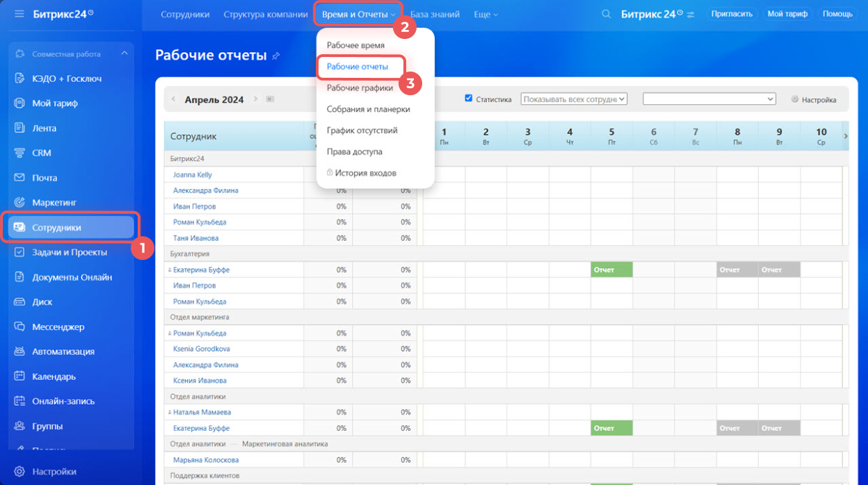Viewport: 868px width, 485px height.
Task: Open Joanna Kelly employee link
Action: [x=193, y=175]
